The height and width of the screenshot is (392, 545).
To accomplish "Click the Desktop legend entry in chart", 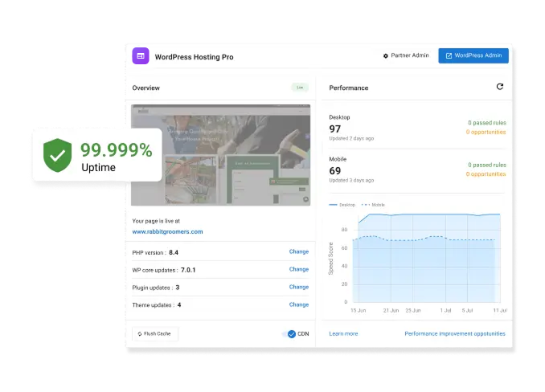I will (342, 205).
